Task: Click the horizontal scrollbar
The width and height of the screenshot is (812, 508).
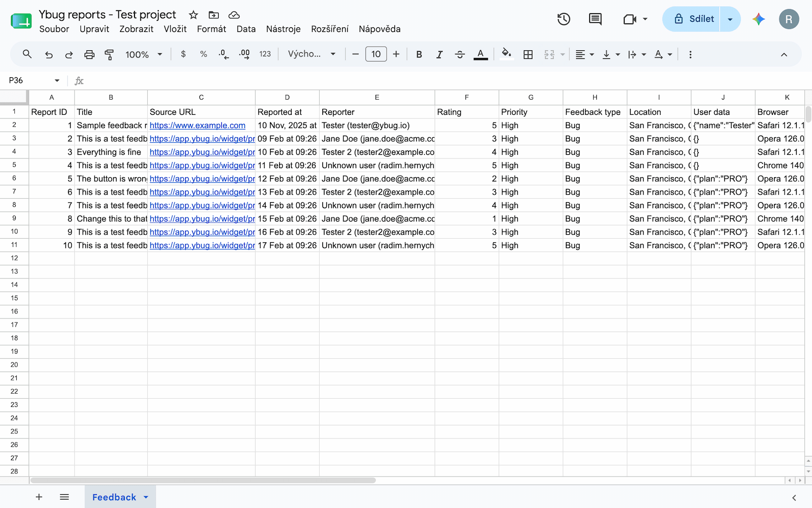Action: (203, 480)
